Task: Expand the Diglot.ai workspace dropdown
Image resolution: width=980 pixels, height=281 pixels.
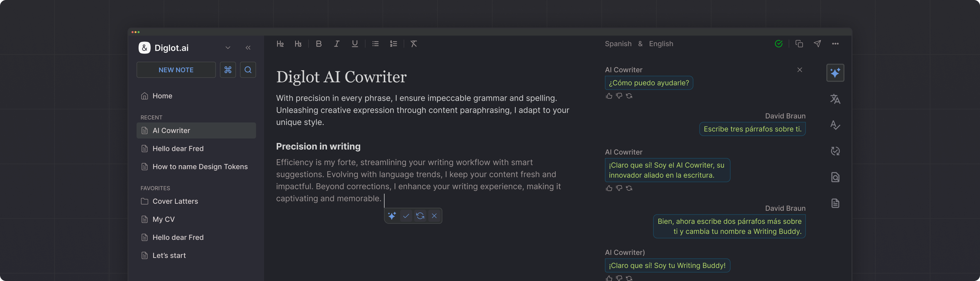Action: (x=228, y=48)
